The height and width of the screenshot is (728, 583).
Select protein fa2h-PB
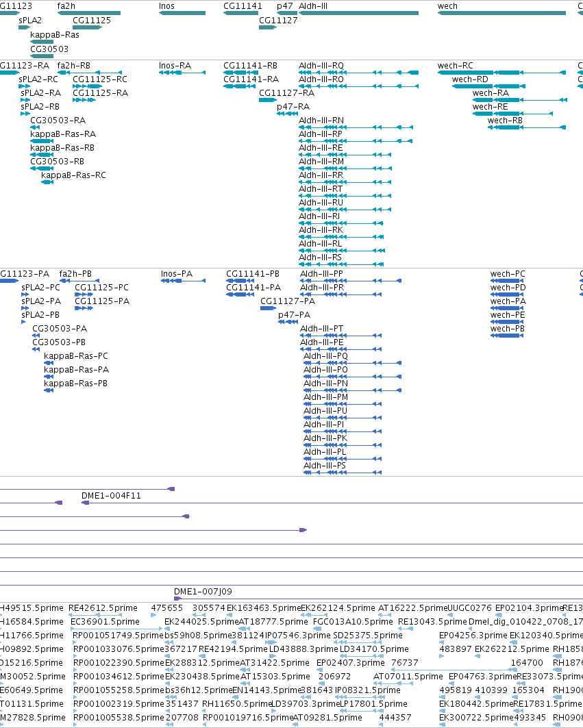point(75,274)
